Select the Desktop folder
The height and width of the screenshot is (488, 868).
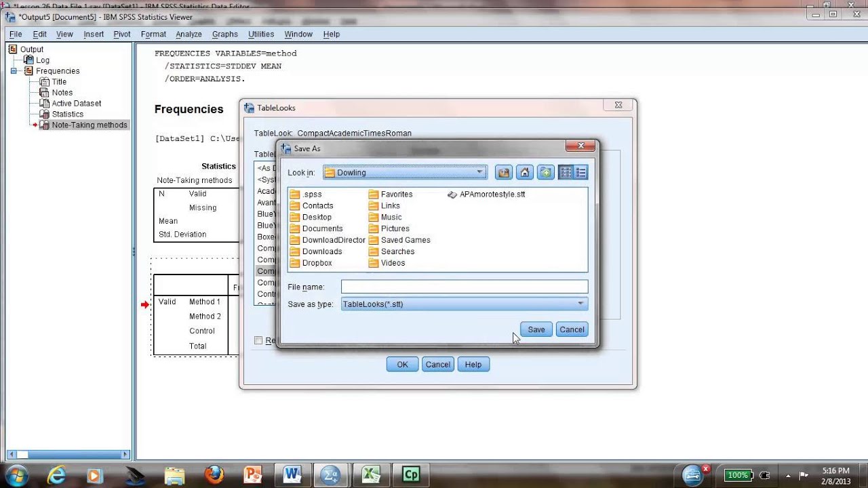311,218
